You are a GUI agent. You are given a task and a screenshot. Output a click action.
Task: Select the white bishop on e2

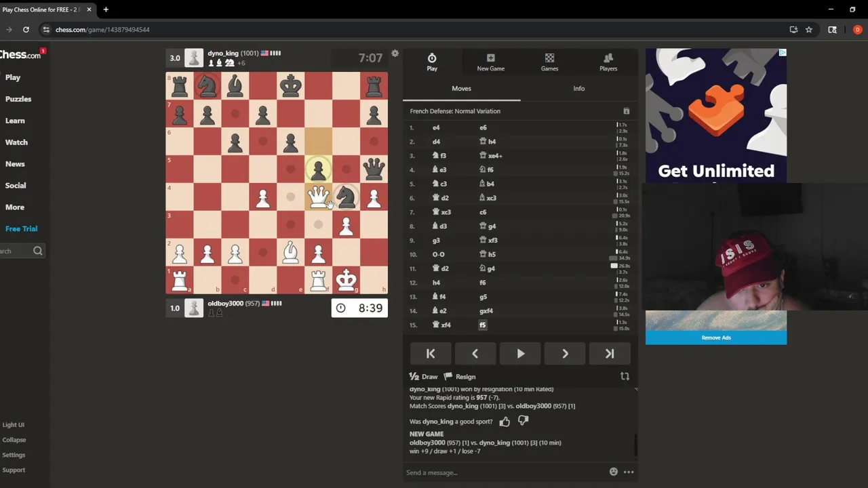pos(290,252)
